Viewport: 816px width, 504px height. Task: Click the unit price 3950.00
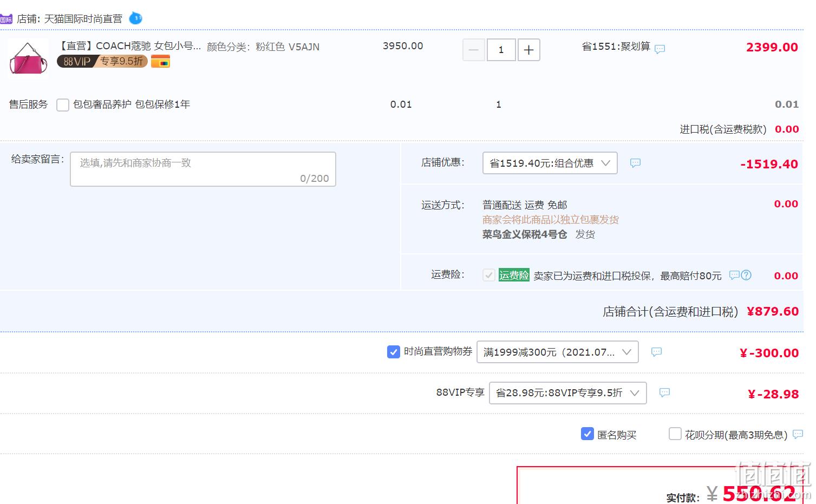coord(403,46)
